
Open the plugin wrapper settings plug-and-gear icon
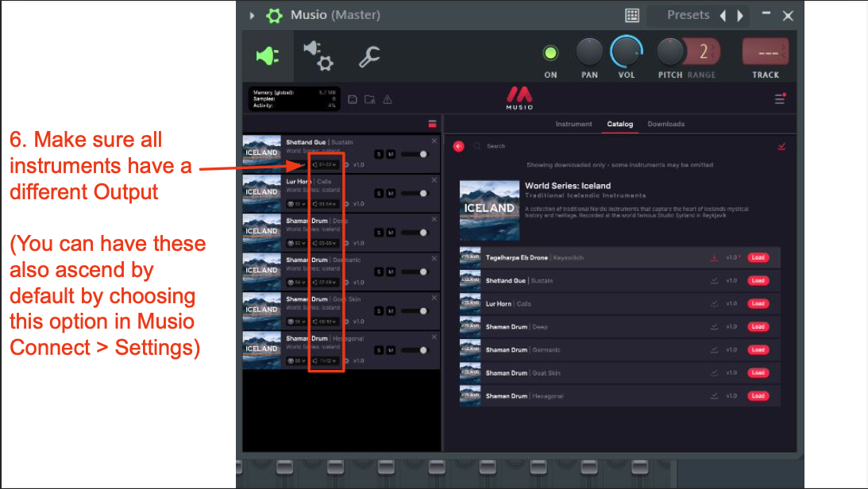coord(318,56)
